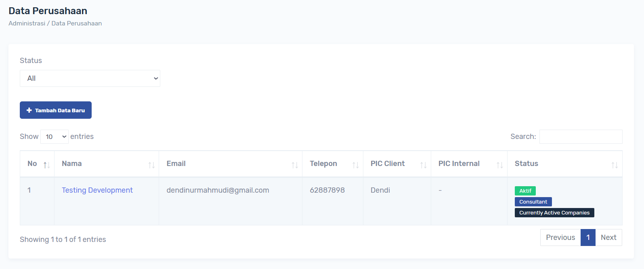644x269 pixels.
Task: Click Currently Active Companies badge
Action: (554, 212)
